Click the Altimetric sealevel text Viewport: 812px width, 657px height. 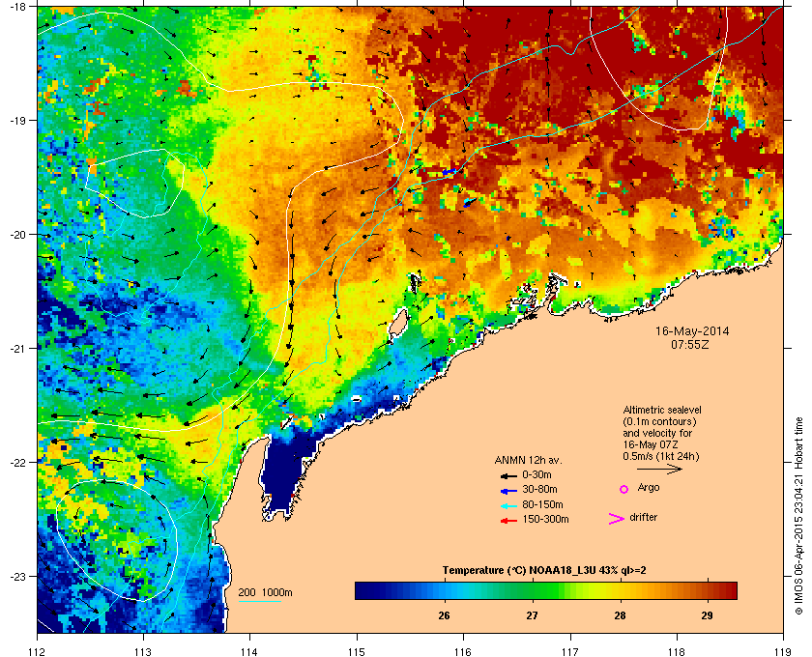pos(662,410)
